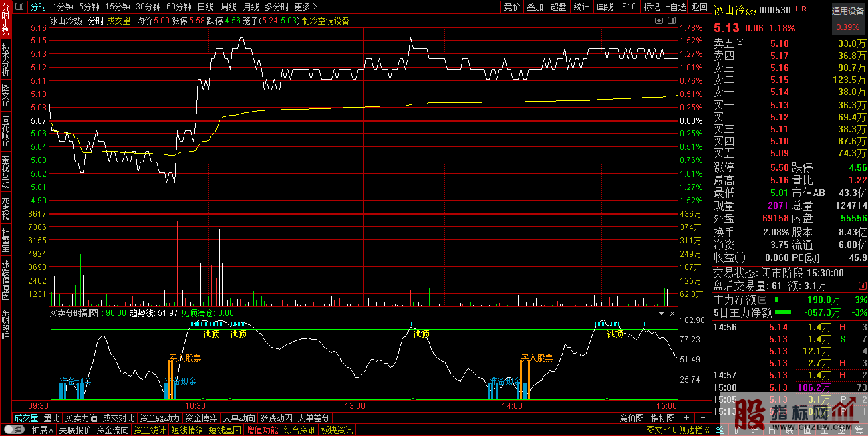Click the 返回 back button
This screenshot has width=868, height=436.
(699, 7)
